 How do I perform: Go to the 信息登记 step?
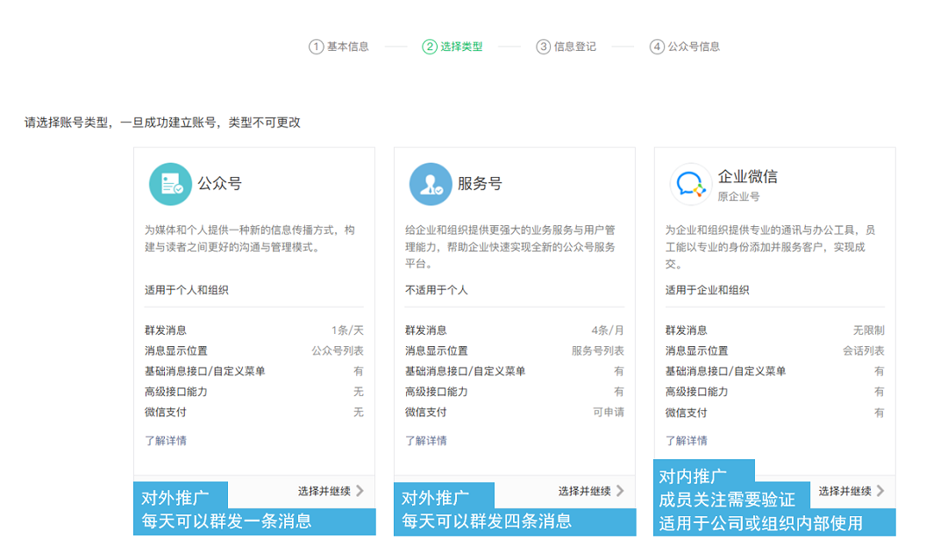point(574,46)
